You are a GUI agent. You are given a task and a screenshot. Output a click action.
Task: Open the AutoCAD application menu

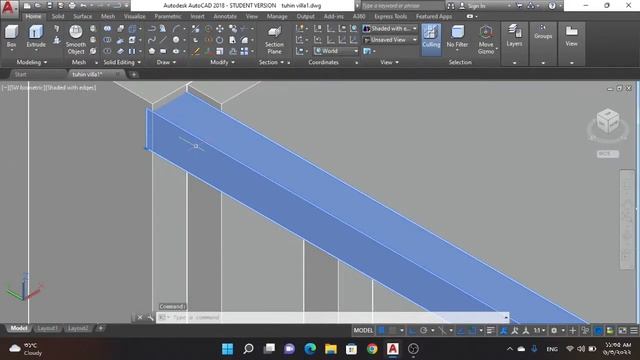(9, 7)
